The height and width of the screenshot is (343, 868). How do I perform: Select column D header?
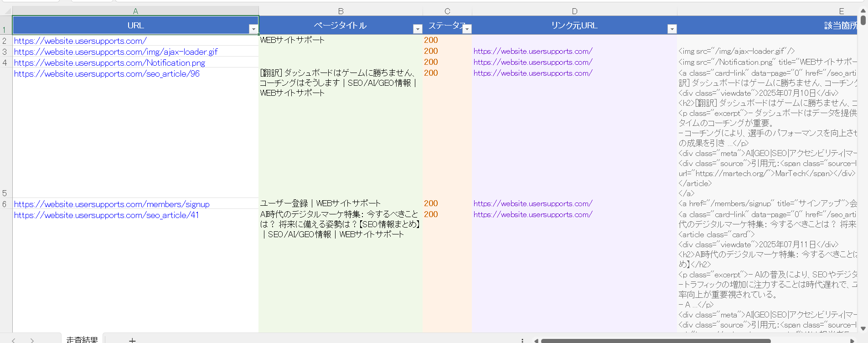574,11
